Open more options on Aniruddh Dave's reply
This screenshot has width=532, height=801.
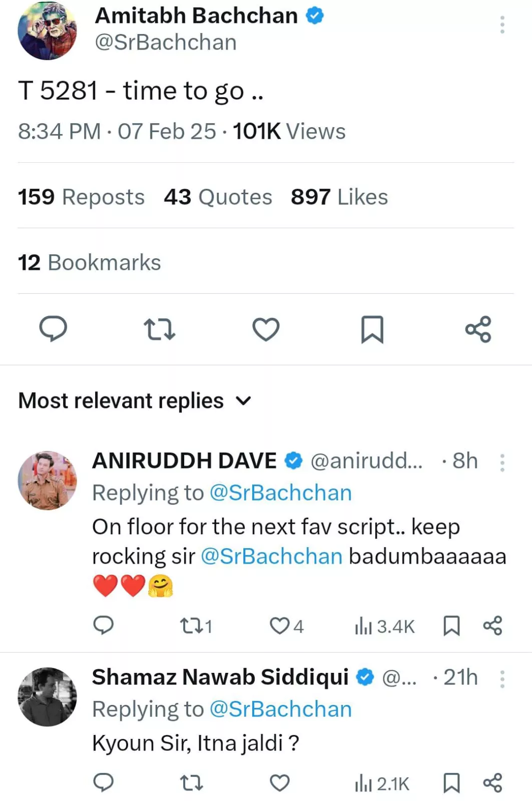pyautogui.click(x=502, y=463)
